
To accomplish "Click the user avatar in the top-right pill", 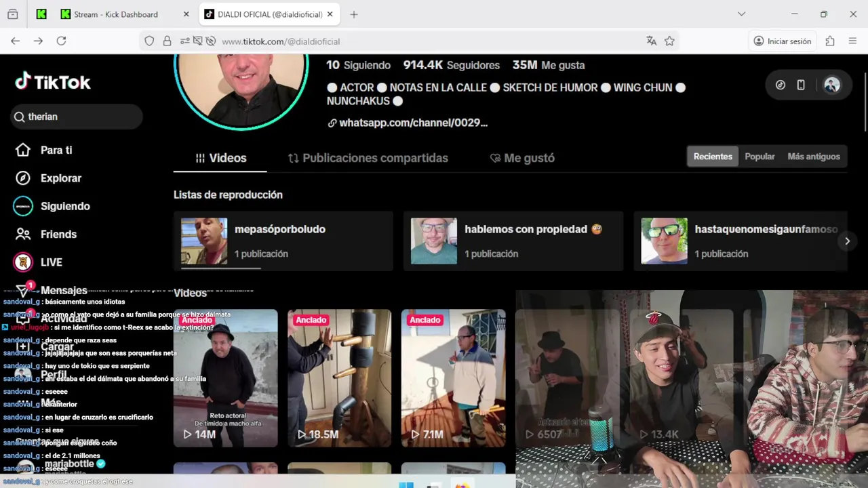I will point(832,85).
